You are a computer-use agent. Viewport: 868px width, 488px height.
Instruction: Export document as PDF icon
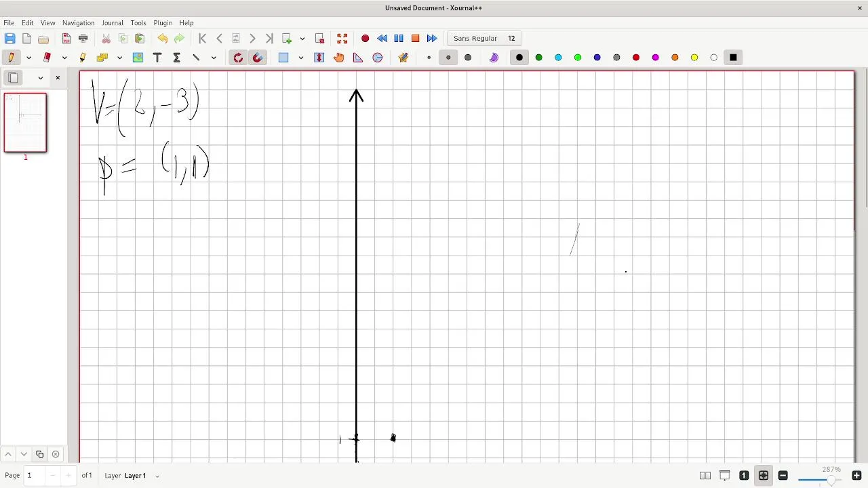[x=66, y=39]
